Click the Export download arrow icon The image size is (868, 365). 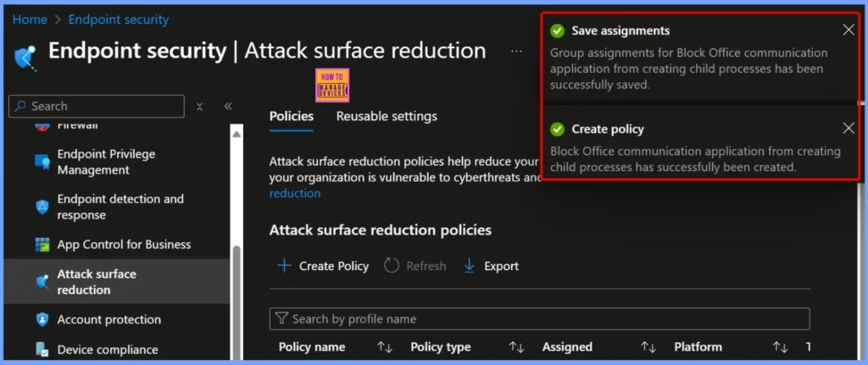pos(470,266)
